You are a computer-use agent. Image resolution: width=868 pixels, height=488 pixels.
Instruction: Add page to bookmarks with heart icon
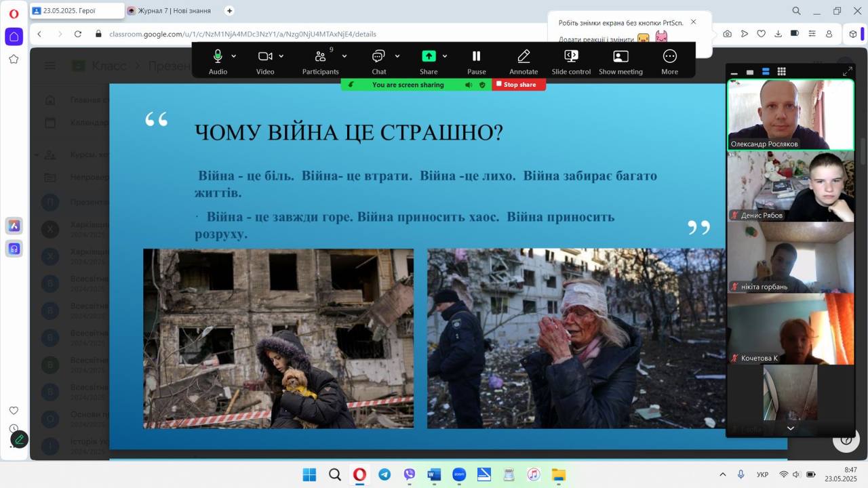coord(762,34)
